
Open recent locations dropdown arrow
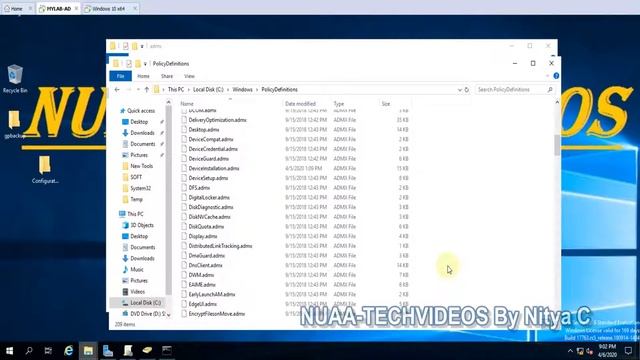click(138, 89)
